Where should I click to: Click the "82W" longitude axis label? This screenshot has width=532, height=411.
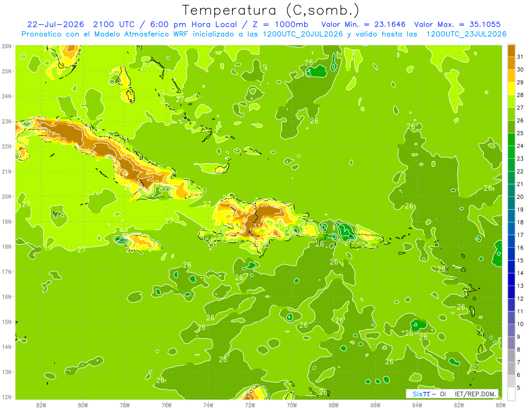[41, 404]
